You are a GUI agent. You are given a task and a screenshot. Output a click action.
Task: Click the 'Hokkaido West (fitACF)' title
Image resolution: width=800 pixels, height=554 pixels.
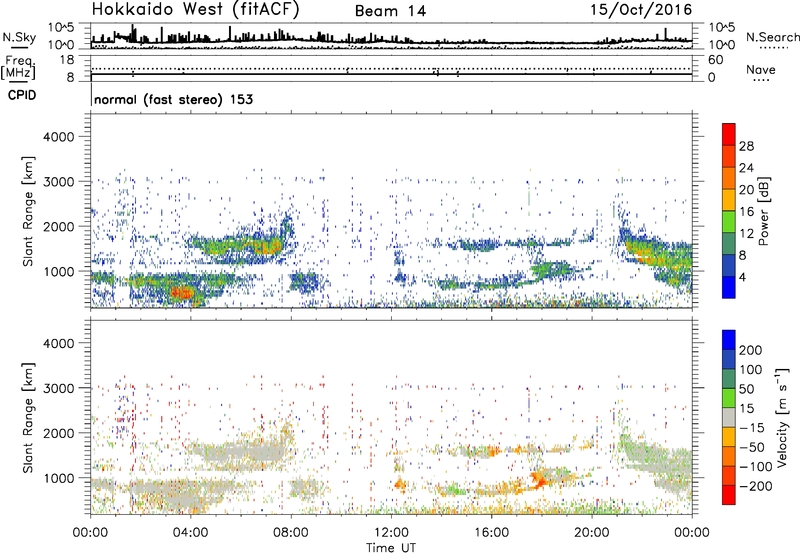click(x=195, y=10)
